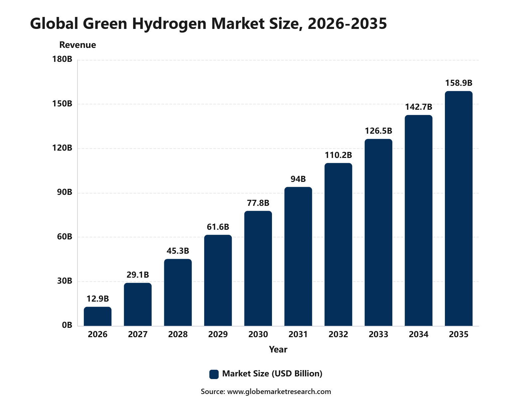The width and height of the screenshot is (532, 399).
Task: Select the 2033 bar
Action: click(378, 232)
